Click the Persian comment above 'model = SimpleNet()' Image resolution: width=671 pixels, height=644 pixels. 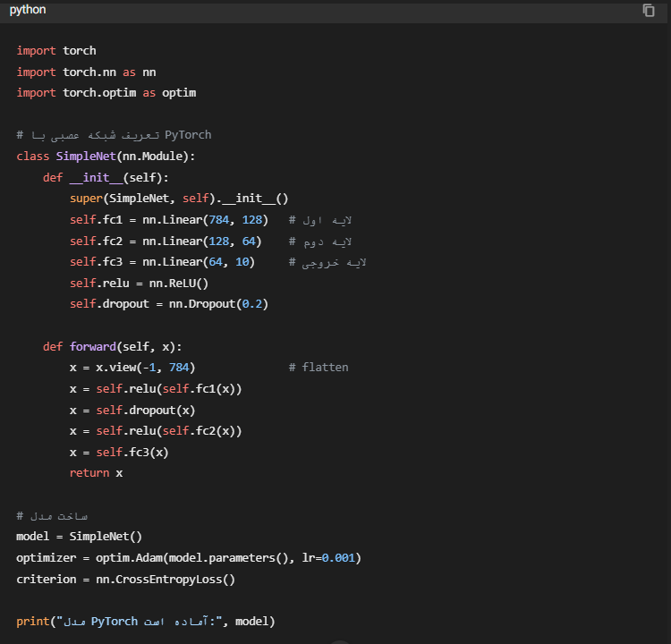pyautogui.click(x=52, y=516)
